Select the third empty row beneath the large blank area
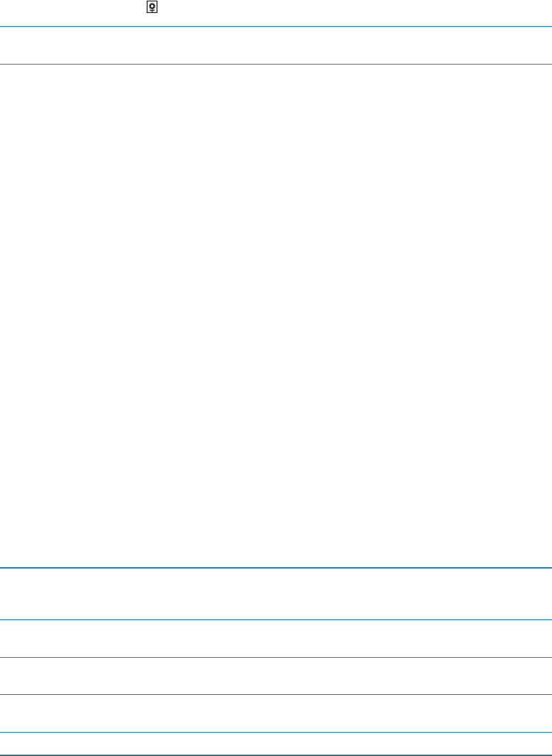Image resolution: width=552 pixels, height=756 pixels. pyautogui.click(x=276, y=676)
